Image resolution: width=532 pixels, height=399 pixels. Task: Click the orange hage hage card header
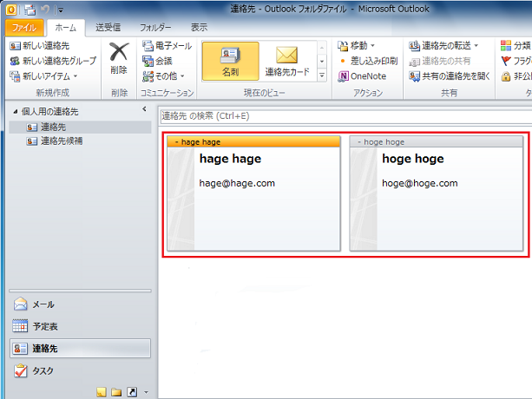(253, 141)
